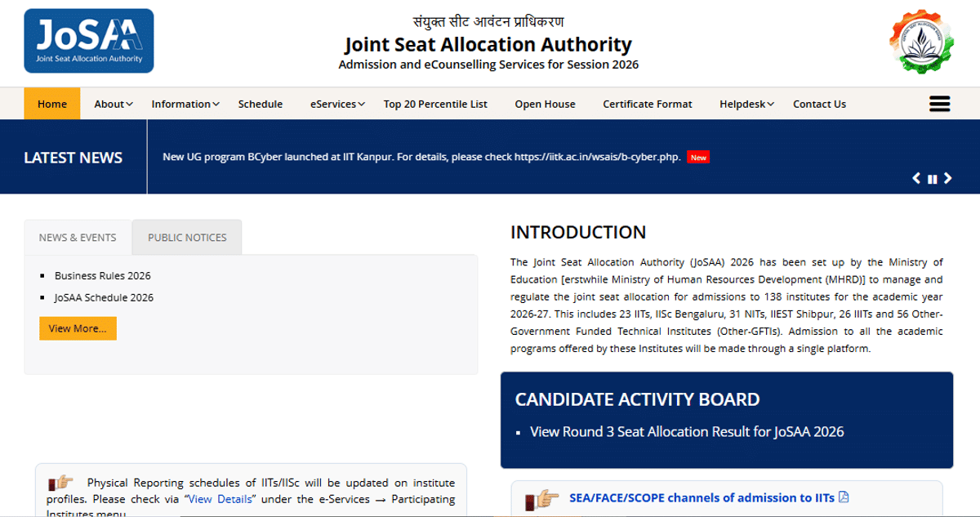This screenshot has height=517, width=980.
Task: Expand the Information dropdown menu
Action: [185, 104]
